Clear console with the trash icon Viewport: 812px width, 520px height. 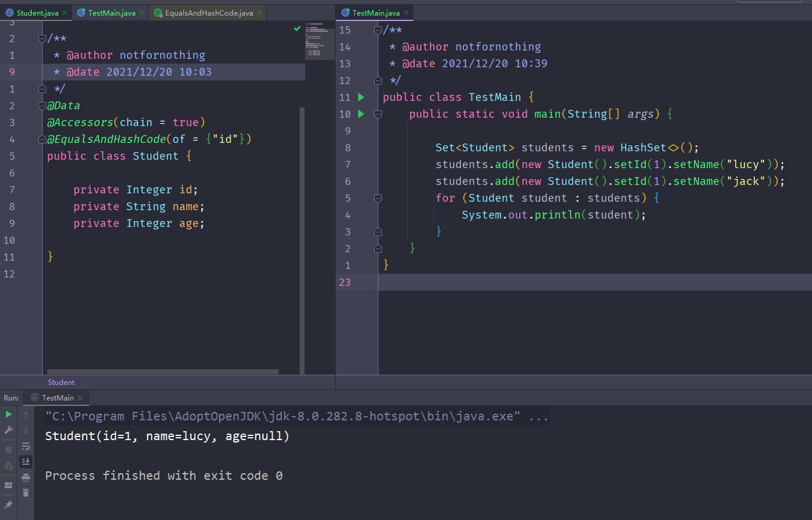pyautogui.click(x=26, y=493)
